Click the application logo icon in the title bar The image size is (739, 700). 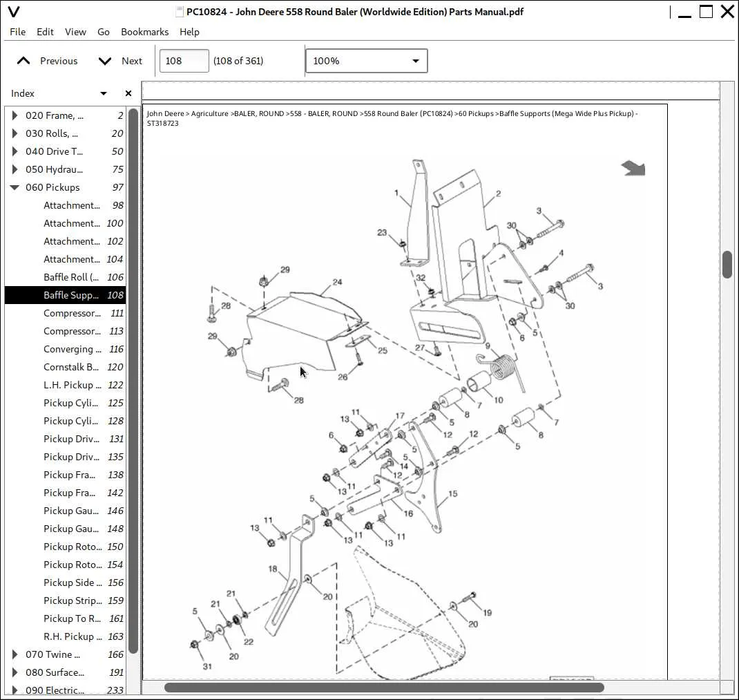tap(14, 12)
